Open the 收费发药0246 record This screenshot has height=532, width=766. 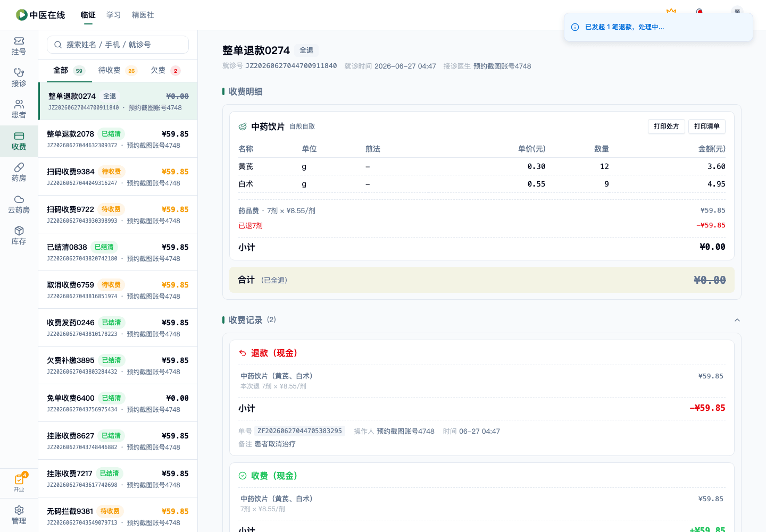pos(118,327)
